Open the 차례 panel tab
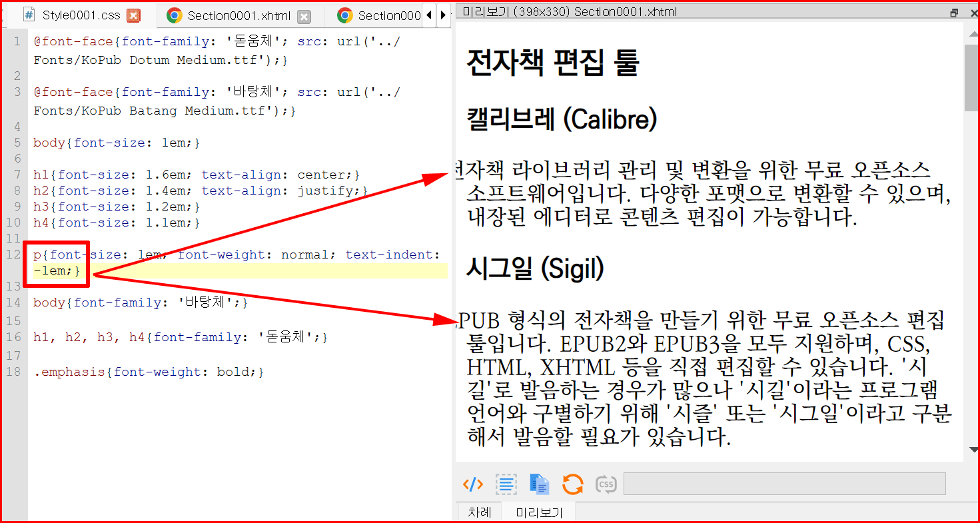The width and height of the screenshot is (980, 523). coord(479,512)
